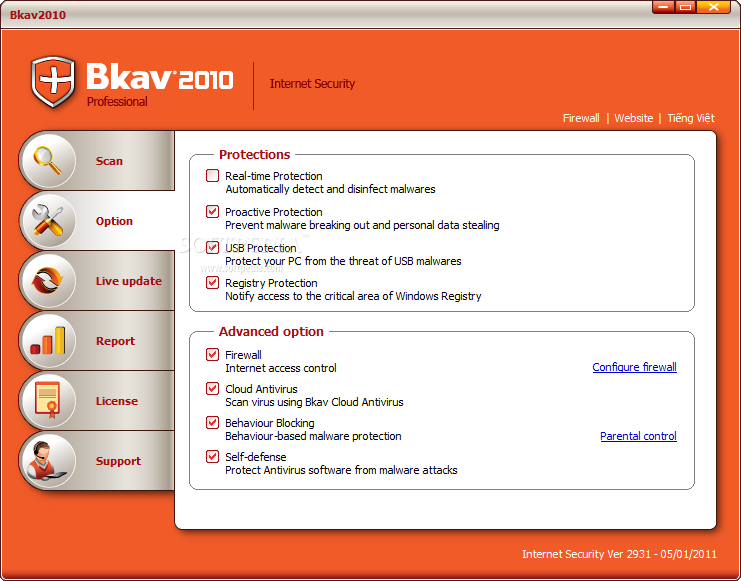Click the Real-time Protection label

tap(274, 176)
